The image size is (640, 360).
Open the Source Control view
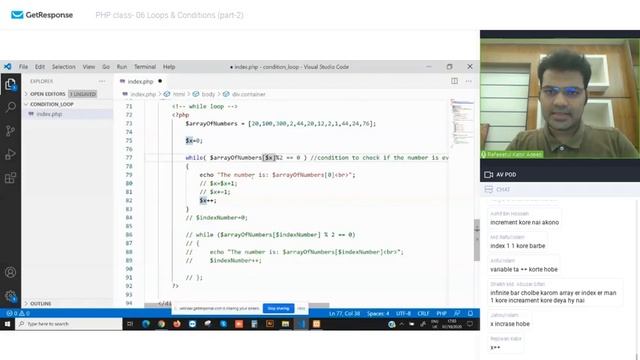[11, 131]
